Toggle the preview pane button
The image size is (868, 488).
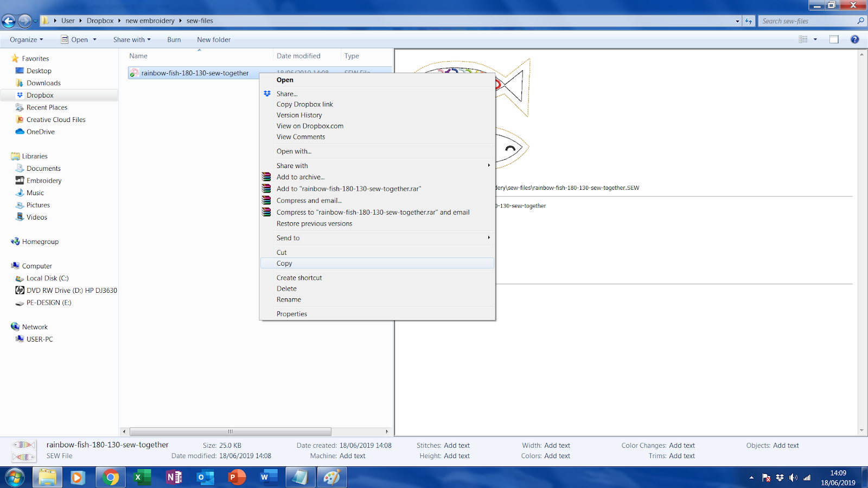click(834, 39)
